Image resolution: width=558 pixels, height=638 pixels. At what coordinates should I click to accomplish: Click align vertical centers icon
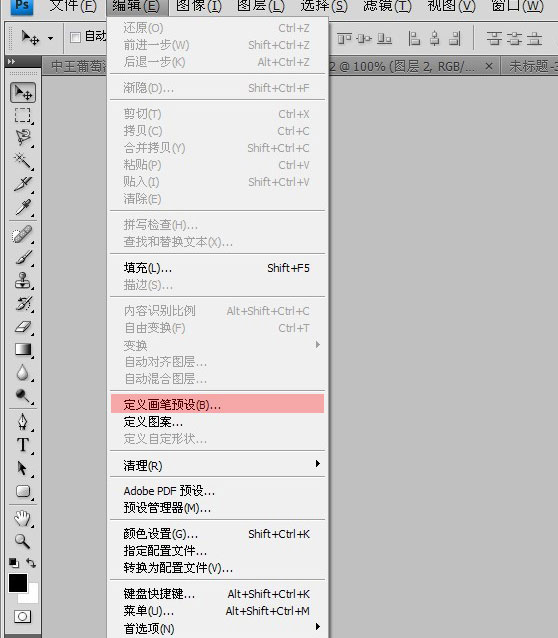364,39
